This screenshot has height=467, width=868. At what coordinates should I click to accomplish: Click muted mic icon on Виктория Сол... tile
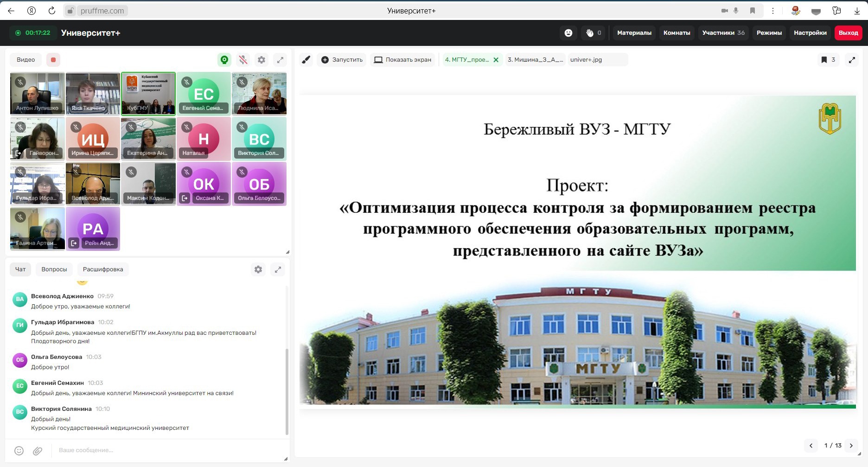(242, 127)
